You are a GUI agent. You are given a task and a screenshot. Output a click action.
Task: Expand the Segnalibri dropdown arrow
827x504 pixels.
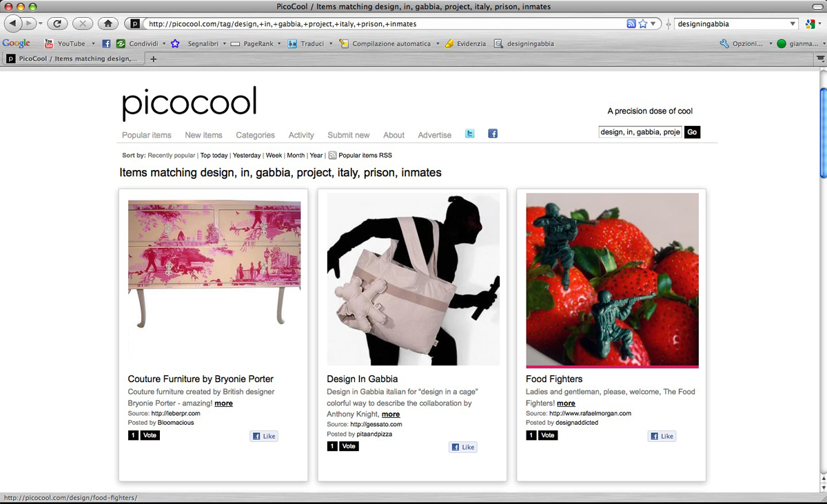pyautogui.click(x=225, y=43)
